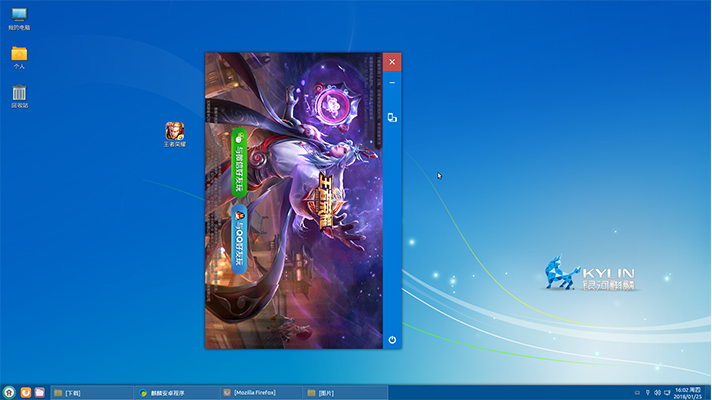Switch to Mozilla Firefox in taskbar

260,393
